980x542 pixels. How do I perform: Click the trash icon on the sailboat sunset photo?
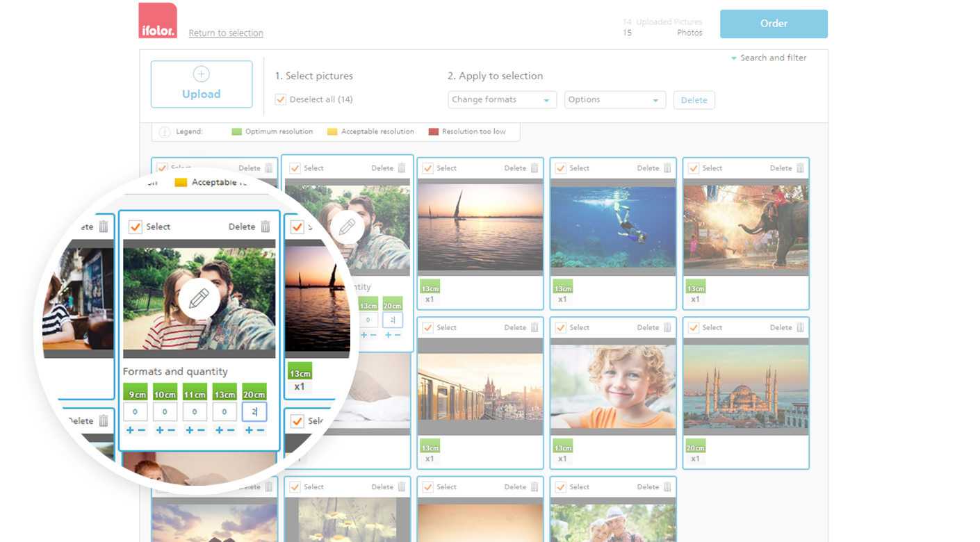tap(534, 168)
